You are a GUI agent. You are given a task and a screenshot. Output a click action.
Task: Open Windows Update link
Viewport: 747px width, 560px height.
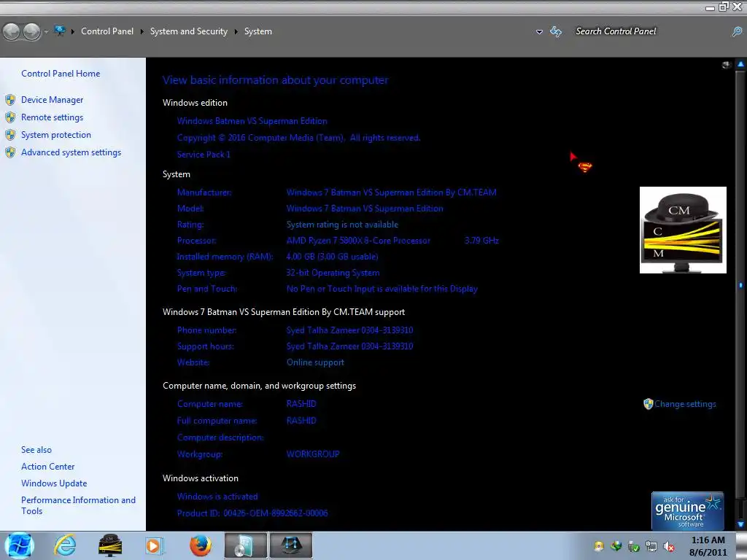point(54,483)
